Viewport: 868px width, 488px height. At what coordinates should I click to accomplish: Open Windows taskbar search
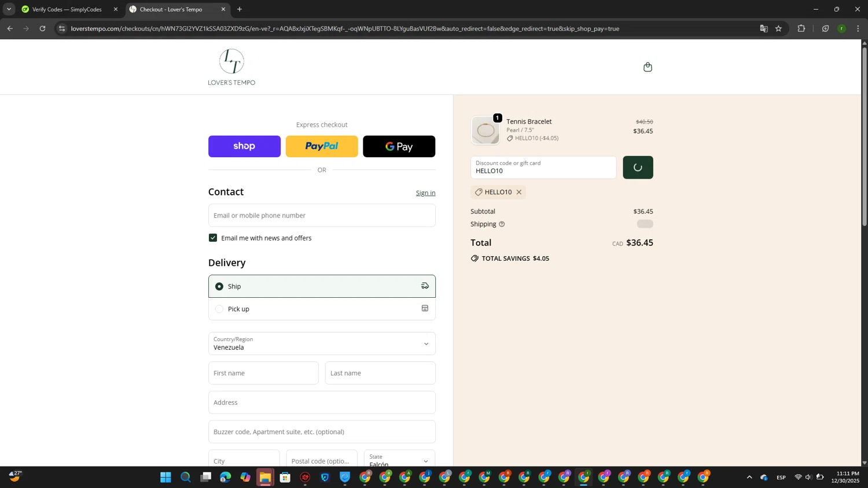186,477
